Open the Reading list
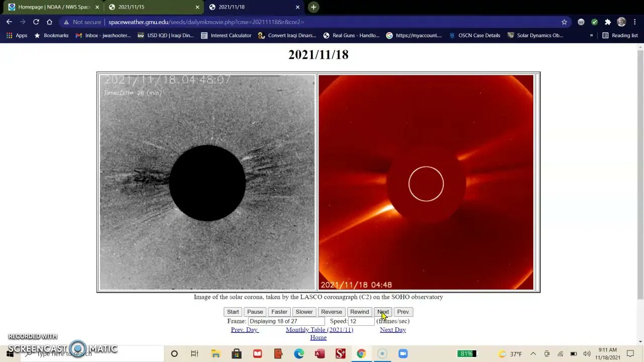Viewport: 644px width, 362px height. tap(620, 36)
